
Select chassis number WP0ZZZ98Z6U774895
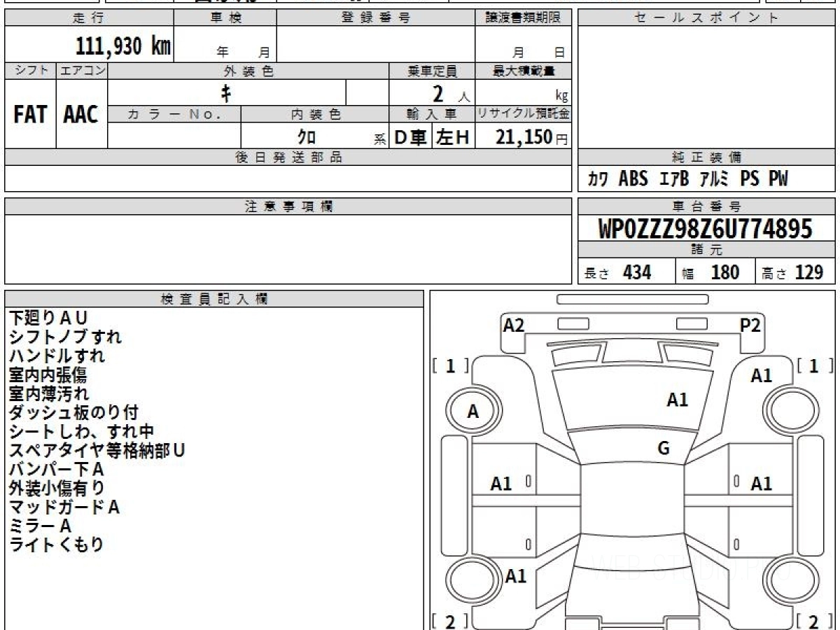pos(706,228)
